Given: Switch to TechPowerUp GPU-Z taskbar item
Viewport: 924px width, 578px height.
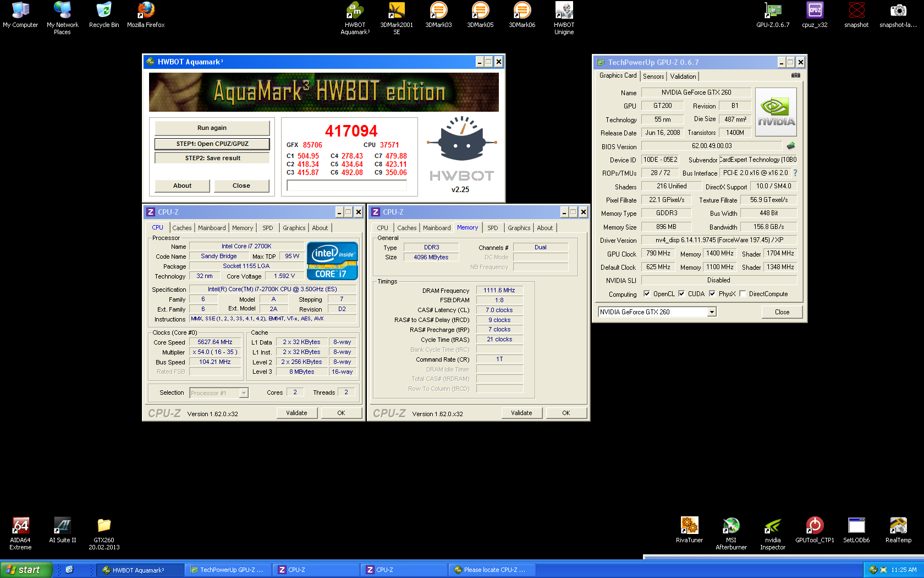Looking at the screenshot, I should point(228,570).
